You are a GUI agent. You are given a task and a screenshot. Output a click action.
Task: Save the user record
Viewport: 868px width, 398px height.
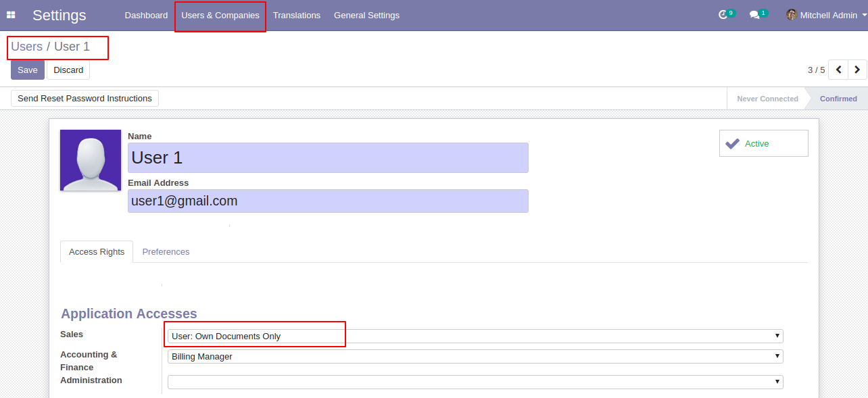28,70
